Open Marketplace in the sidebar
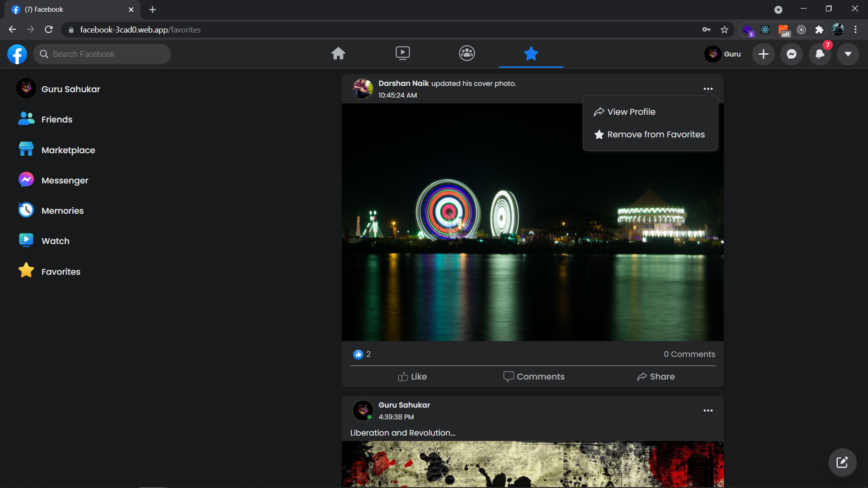The height and width of the screenshot is (488, 868). coord(57,150)
